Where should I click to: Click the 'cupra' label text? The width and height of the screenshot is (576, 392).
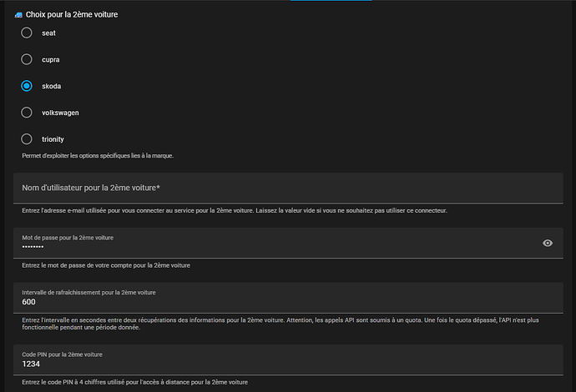click(x=50, y=59)
